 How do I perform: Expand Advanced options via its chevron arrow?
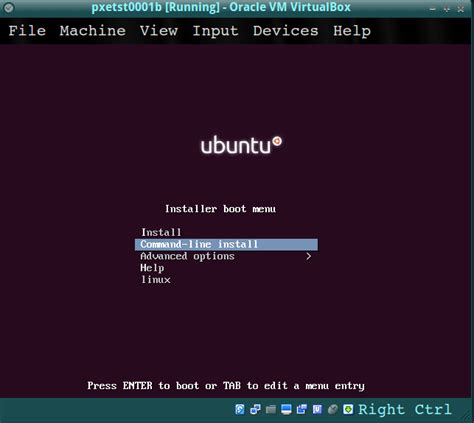click(309, 256)
